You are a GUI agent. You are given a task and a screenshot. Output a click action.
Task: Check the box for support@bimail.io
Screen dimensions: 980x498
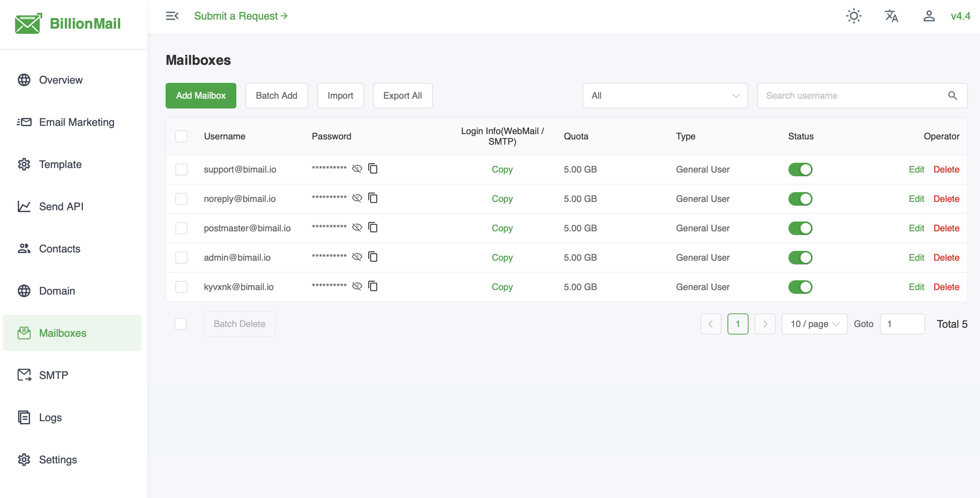pyautogui.click(x=181, y=170)
